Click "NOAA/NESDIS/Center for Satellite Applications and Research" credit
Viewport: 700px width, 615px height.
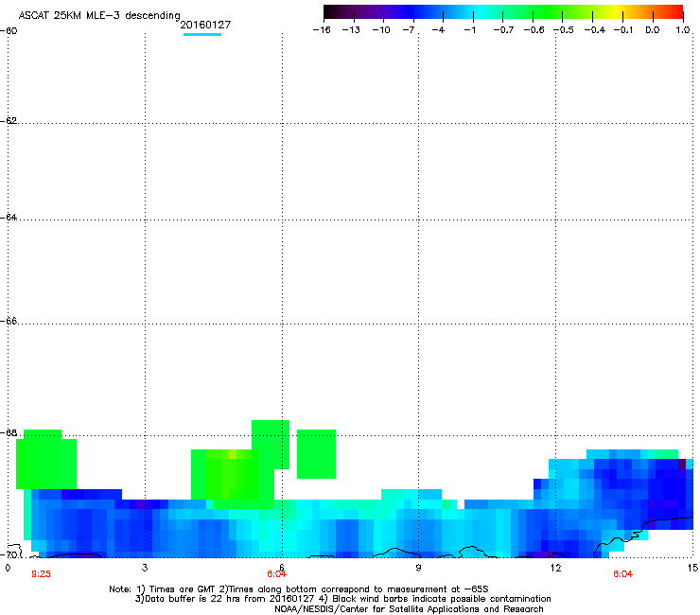(x=409, y=609)
